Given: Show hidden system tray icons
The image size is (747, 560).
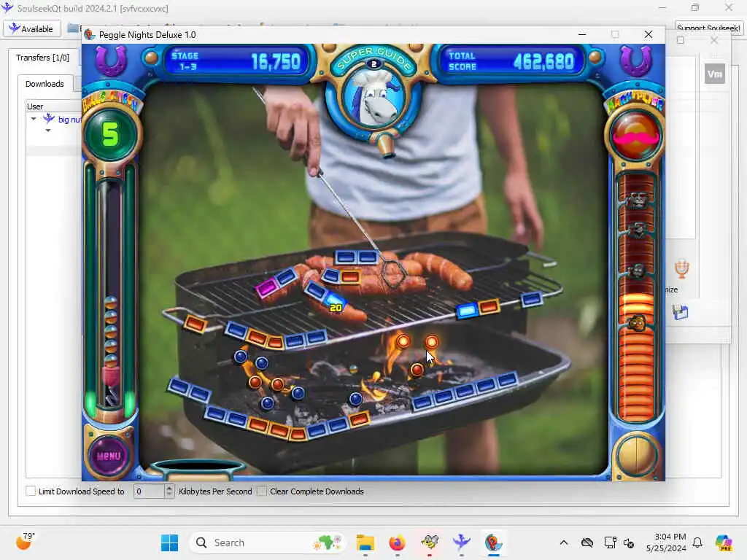Looking at the screenshot, I should tap(564, 542).
